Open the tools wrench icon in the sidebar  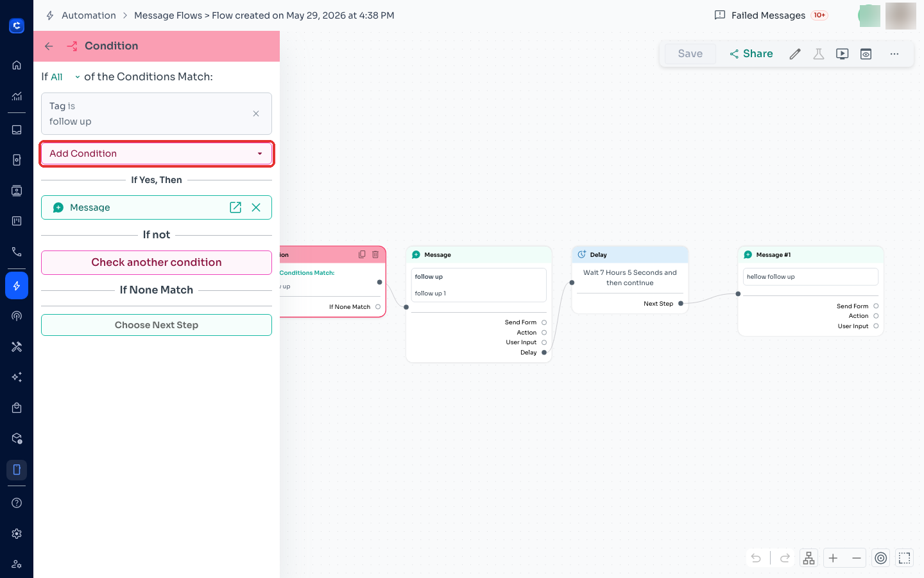tap(17, 347)
